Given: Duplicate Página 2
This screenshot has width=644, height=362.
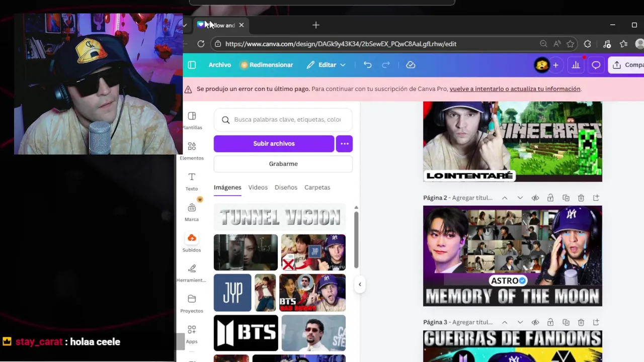Looking at the screenshot, I should 566,198.
